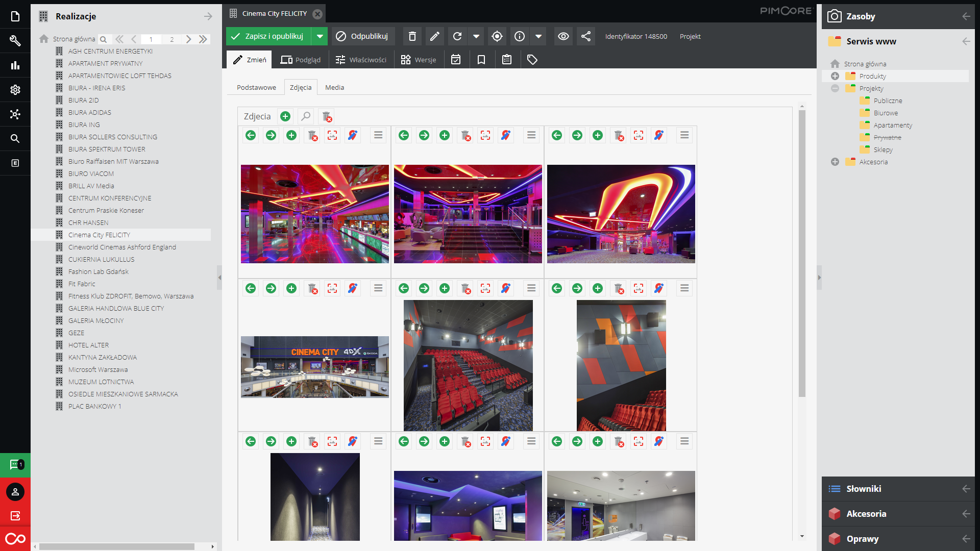Open the Podgląd tab
This screenshot has height=551, width=980.
pyautogui.click(x=301, y=60)
